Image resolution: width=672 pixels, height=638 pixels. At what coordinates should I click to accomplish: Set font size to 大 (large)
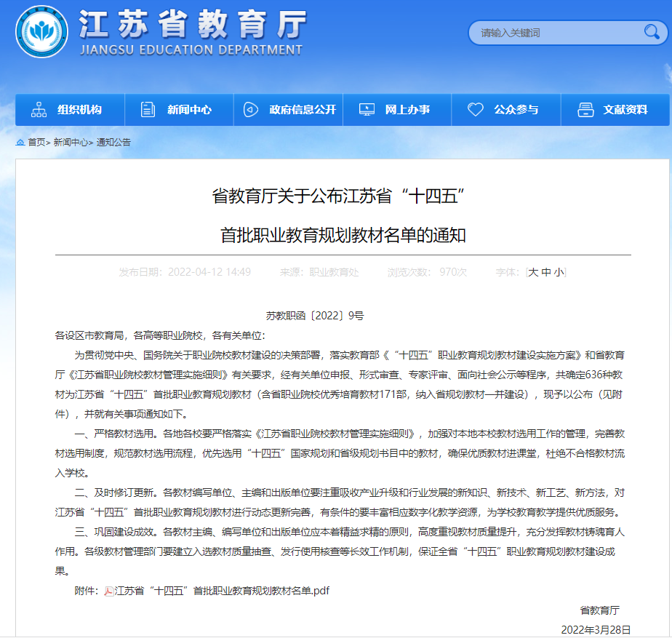click(x=533, y=272)
